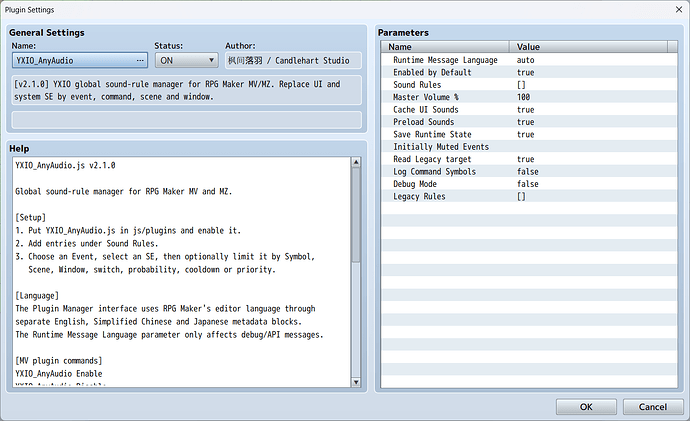
Task: Select the Log Command Symbols parameter
Action: pos(529,172)
